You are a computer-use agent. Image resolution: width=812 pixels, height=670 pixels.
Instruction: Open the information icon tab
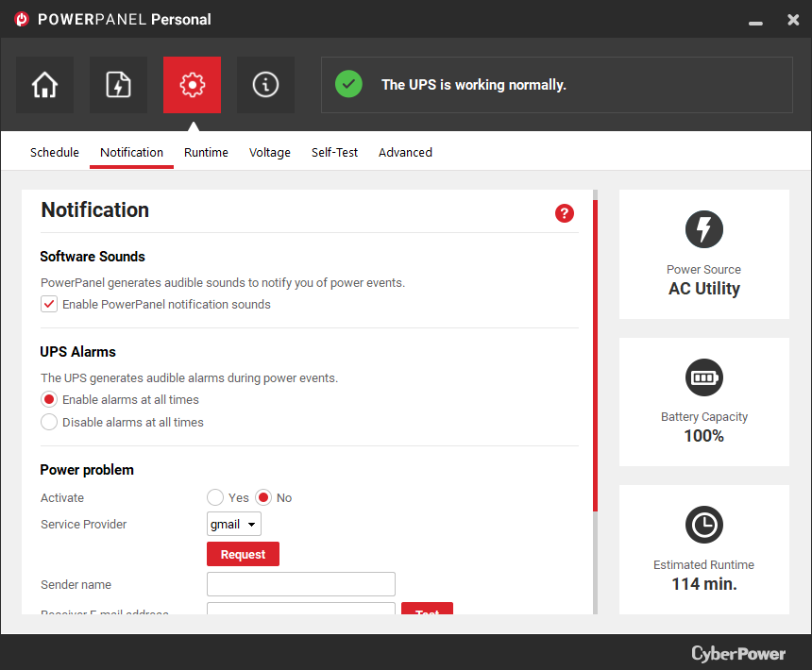pyautogui.click(x=265, y=85)
